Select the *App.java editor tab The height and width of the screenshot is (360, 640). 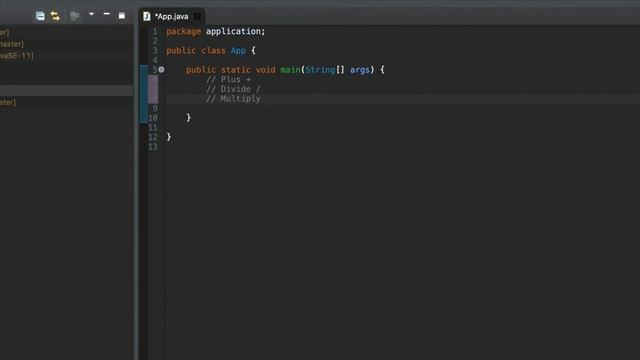point(171,16)
